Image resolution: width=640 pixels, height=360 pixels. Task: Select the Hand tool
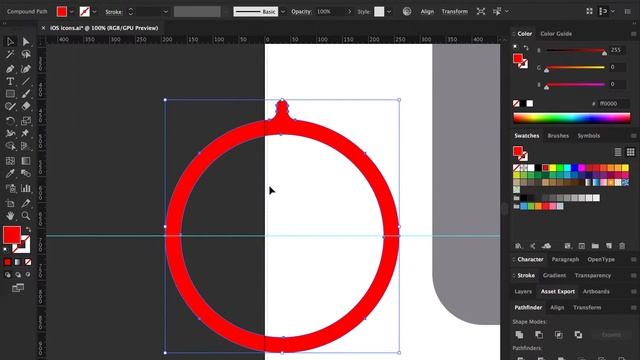pos(10,216)
